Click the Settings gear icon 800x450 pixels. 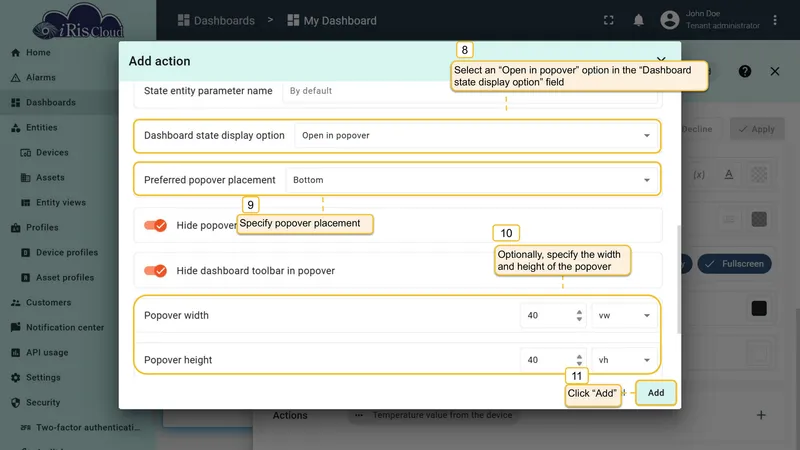point(15,378)
